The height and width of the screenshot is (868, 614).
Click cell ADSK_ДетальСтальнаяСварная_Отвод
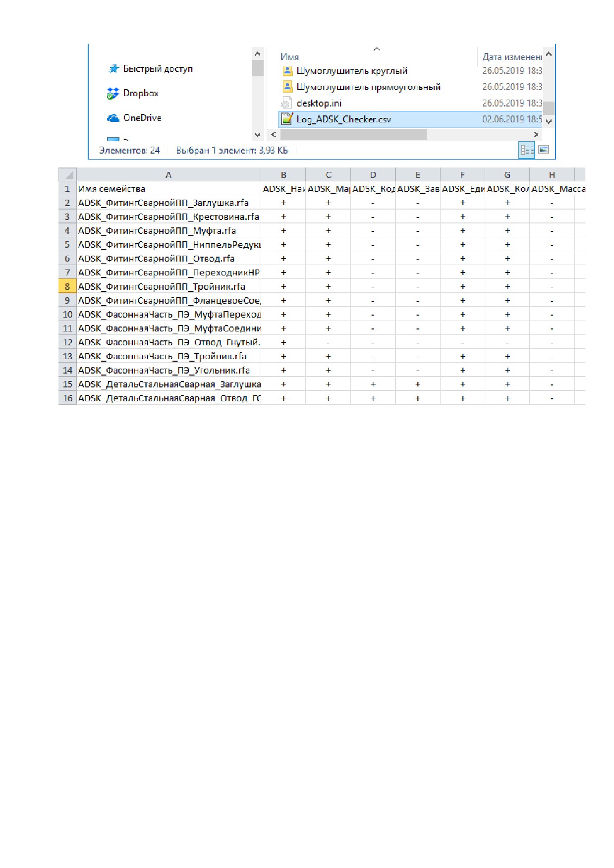click(x=168, y=398)
